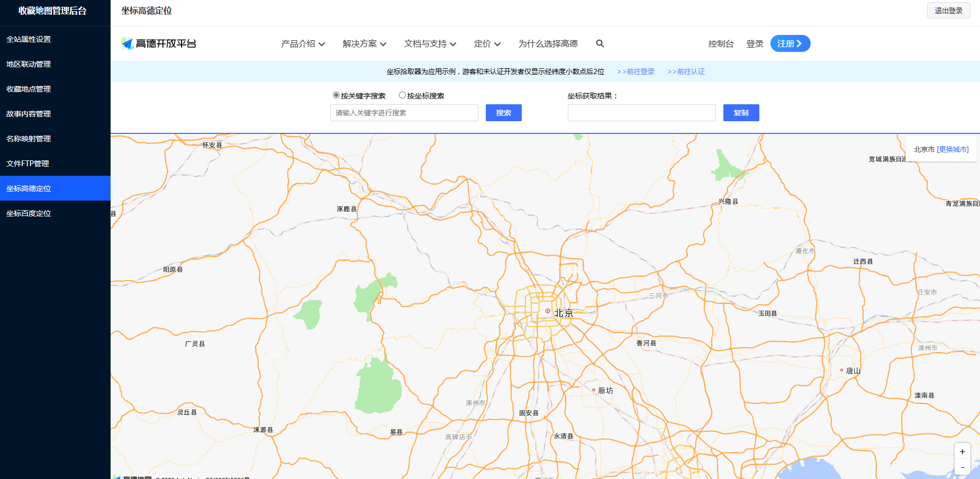Click the Beijing red dot marker
This screenshot has height=479, width=980.
coord(548,311)
